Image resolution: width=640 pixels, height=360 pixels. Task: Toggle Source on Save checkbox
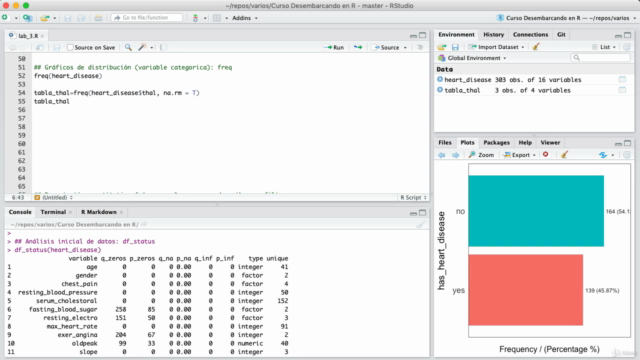click(70, 47)
